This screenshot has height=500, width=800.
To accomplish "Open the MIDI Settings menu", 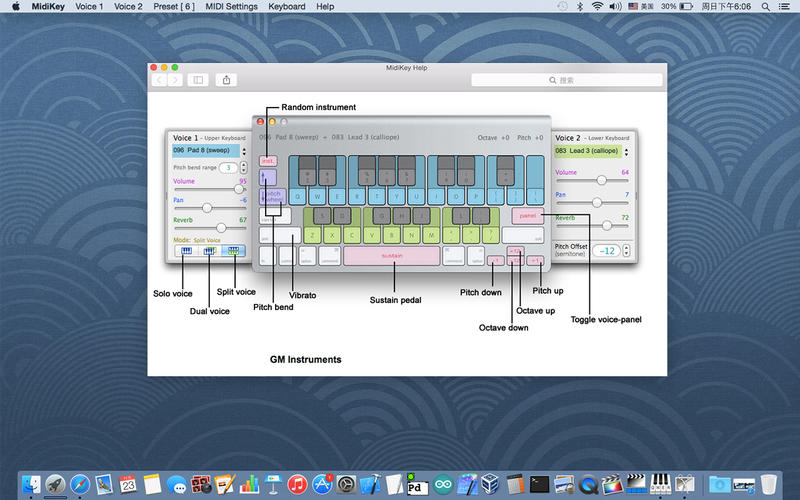I will [x=229, y=7].
